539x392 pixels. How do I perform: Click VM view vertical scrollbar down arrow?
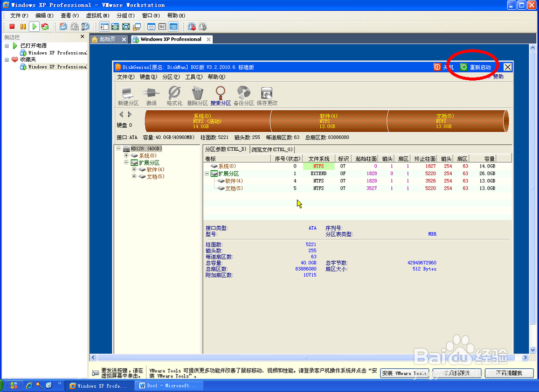[533, 350]
